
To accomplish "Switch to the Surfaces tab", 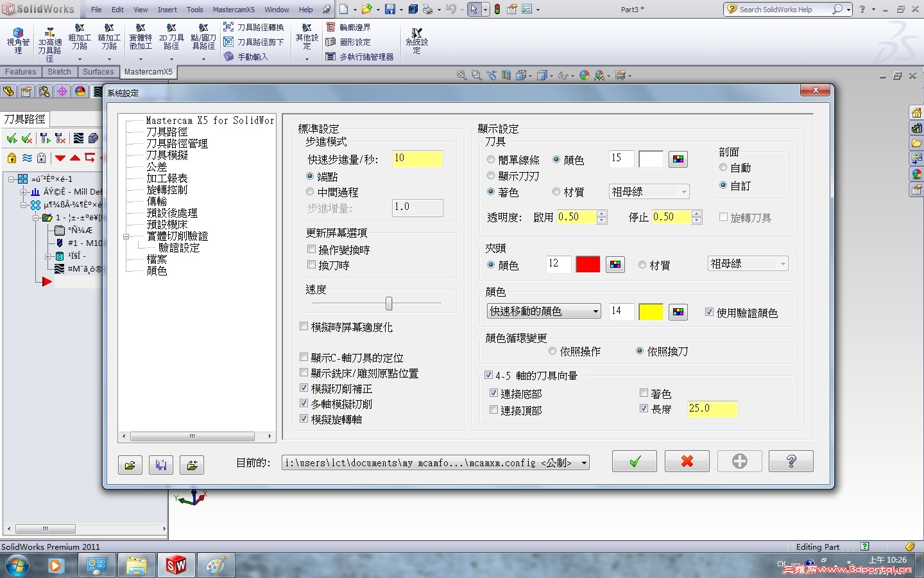I will 98,72.
